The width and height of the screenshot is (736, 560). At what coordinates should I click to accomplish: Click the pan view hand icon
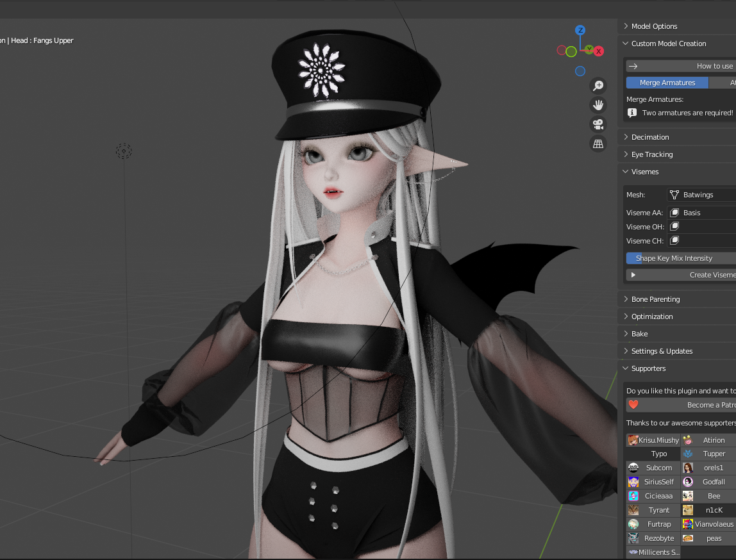[598, 104]
